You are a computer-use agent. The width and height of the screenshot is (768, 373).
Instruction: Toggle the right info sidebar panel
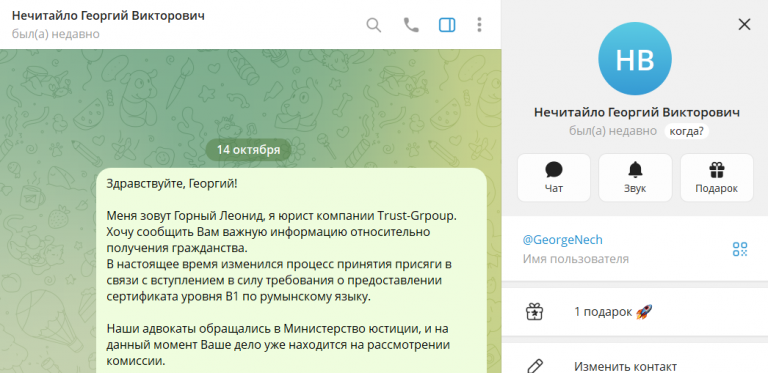click(447, 25)
